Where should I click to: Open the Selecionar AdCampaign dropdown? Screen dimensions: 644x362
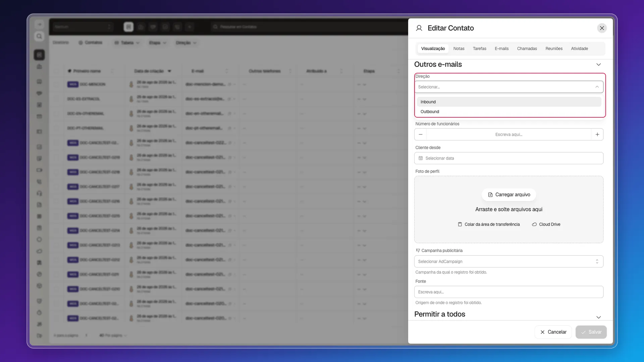[x=508, y=261]
